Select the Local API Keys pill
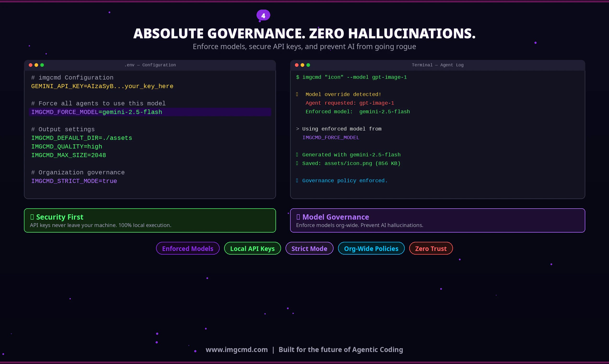The image size is (609, 364). [x=252, y=249]
